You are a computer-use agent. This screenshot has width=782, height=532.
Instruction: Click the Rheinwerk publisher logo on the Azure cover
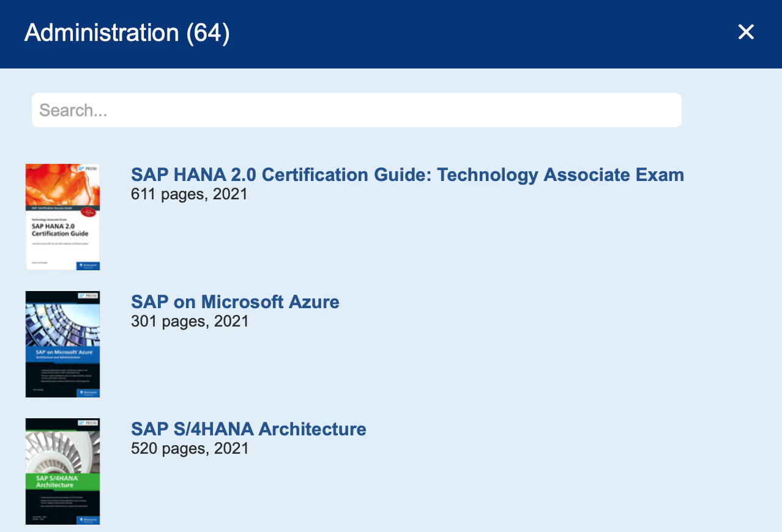88,392
